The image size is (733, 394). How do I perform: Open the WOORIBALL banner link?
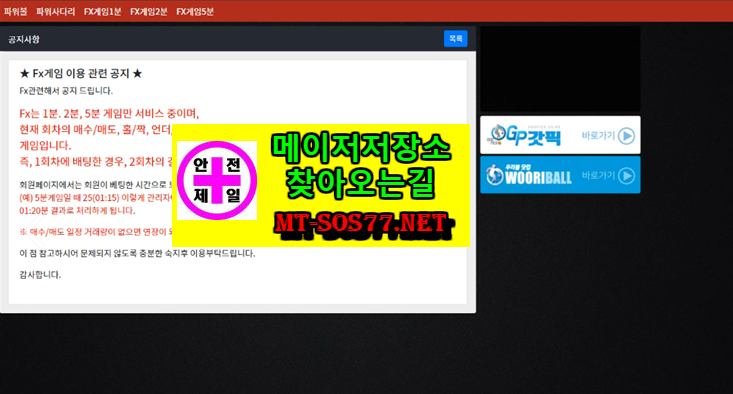[x=560, y=175]
